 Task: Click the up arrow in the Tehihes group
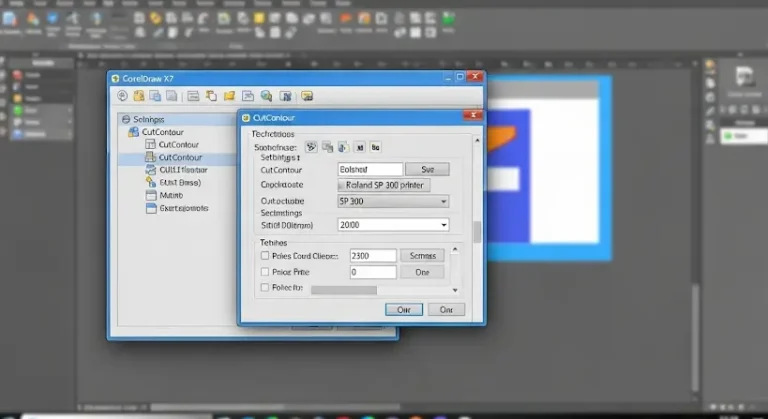(x=455, y=250)
